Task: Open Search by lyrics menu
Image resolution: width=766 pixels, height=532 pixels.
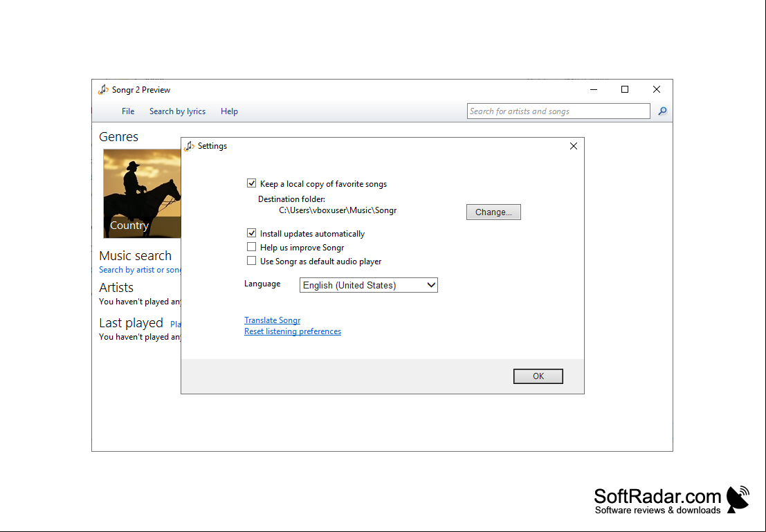Action: (x=177, y=111)
